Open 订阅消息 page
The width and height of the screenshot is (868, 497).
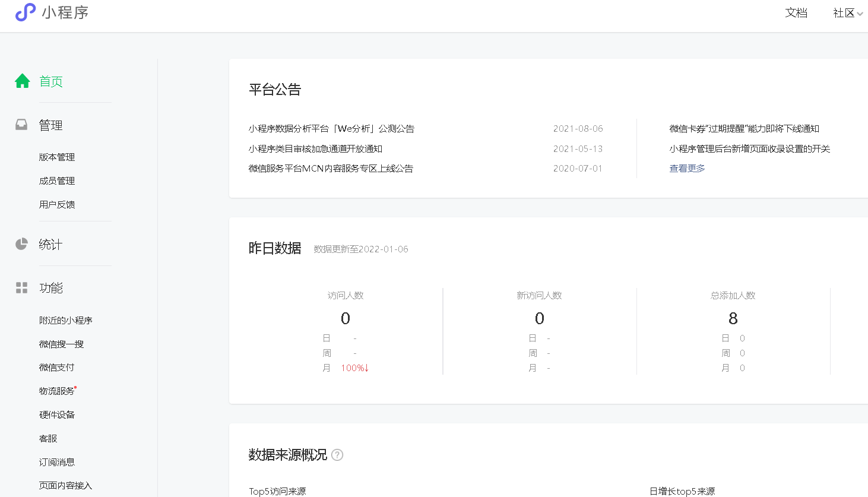pos(57,462)
